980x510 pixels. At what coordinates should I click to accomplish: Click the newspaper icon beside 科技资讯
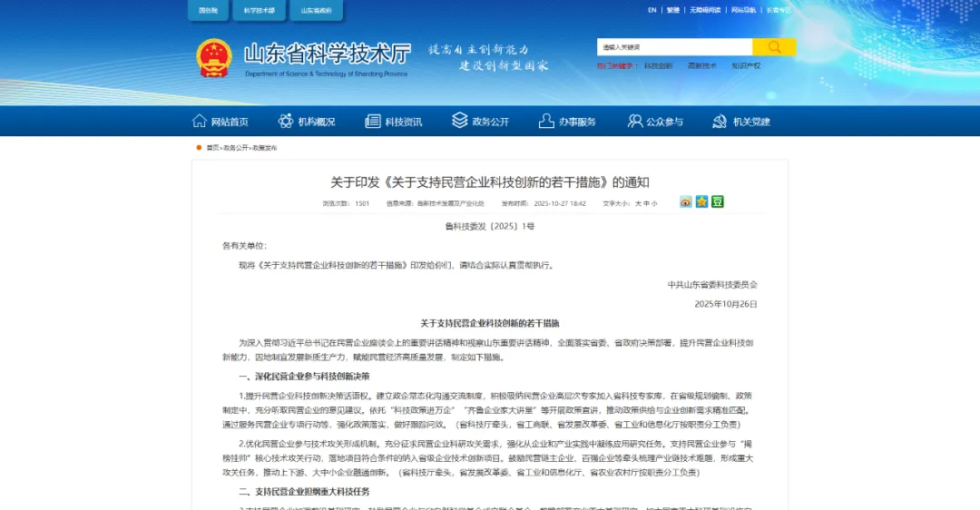(x=373, y=121)
